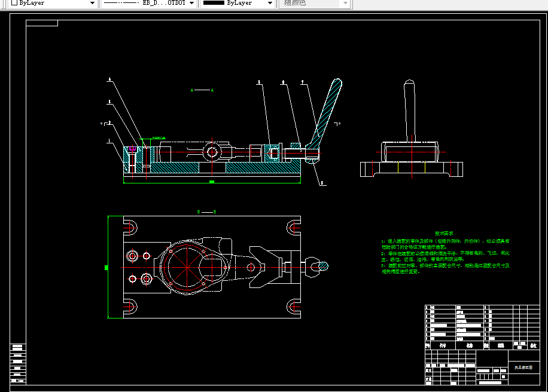Select technical requirement note number 3
The height and width of the screenshot is (392, 548).
pos(445,268)
